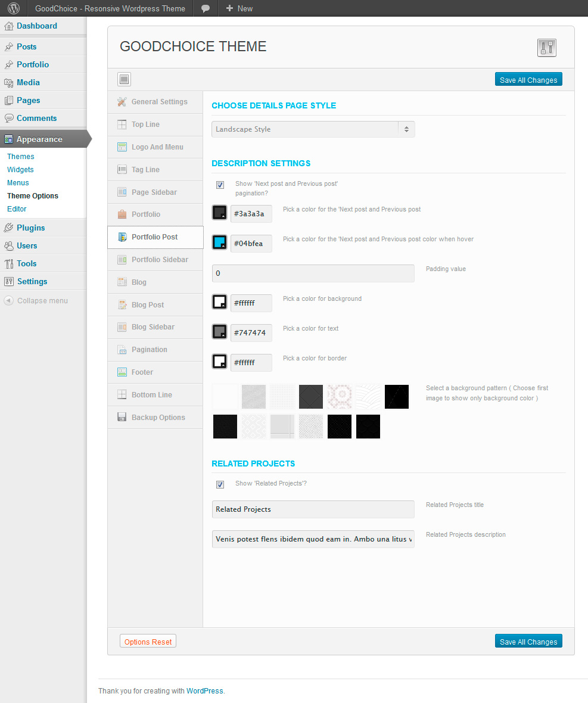
Task: Select the first blank background pattern
Action: click(225, 397)
